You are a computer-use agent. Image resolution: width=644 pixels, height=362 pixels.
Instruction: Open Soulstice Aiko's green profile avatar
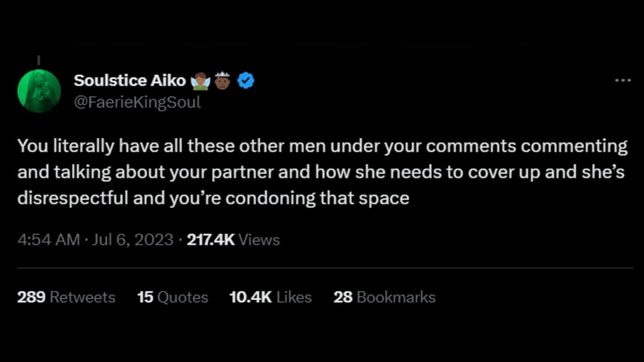(x=39, y=91)
